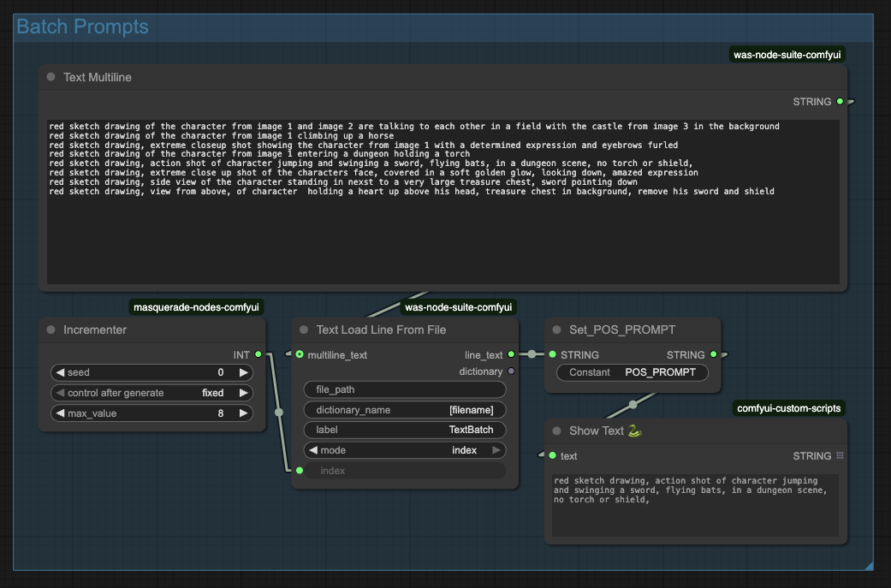Click the INT output slot on Incrementer
The width and height of the screenshot is (891, 588).
pos(258,354)
